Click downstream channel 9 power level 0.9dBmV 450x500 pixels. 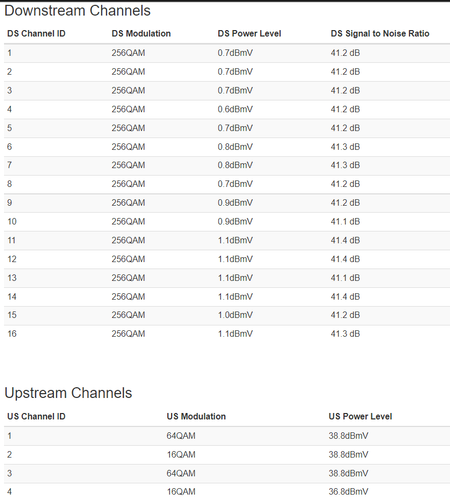pyautogui.click(x=235, y=203)
